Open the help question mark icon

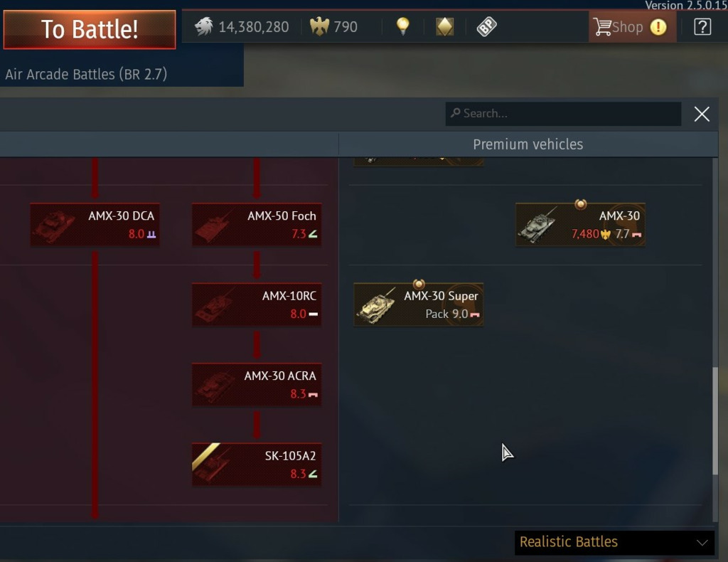tap(702, 27)
